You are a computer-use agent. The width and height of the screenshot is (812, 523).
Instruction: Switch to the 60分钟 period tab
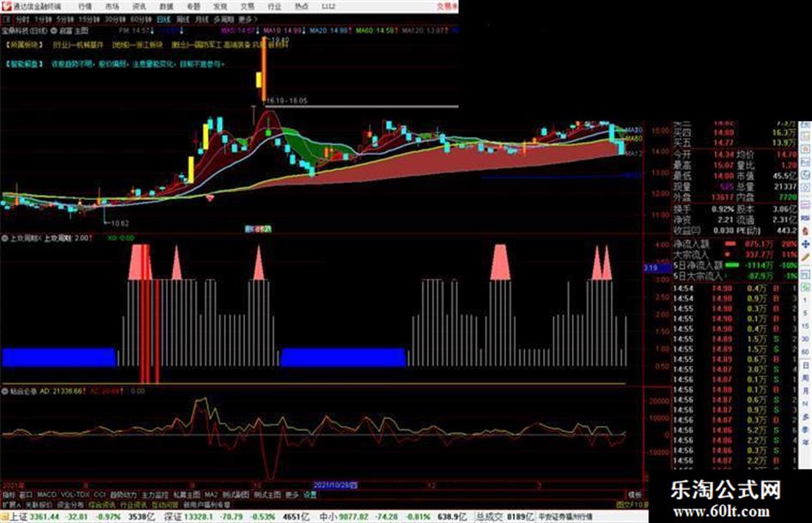[x=141, y=19]
